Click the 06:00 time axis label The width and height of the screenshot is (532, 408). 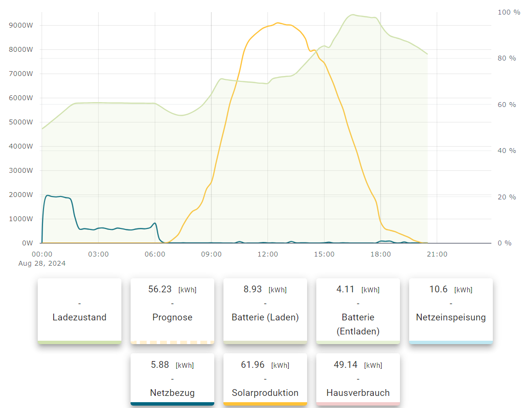[x=155, y=254]
